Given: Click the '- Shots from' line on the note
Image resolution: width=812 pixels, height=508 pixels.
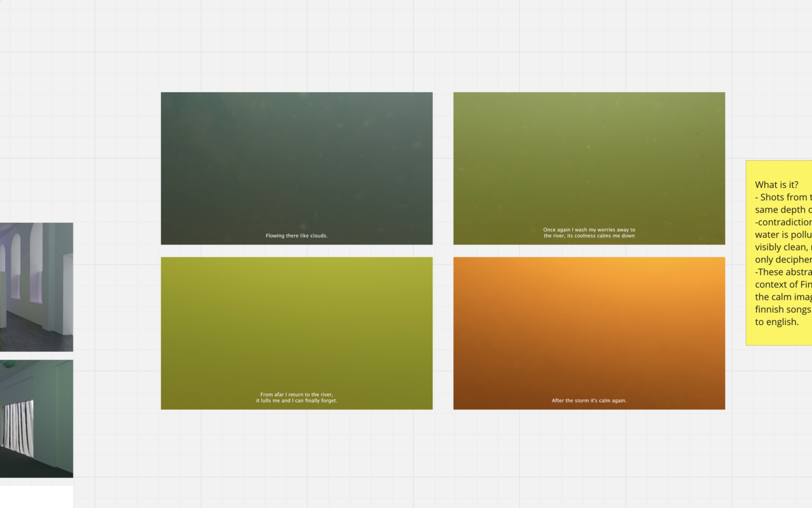Looking at the screenshot, I should pyautogui.click(x=783, y=197).
